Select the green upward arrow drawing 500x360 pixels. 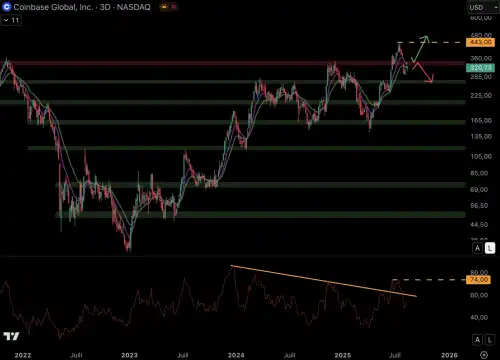click(419, 50)
